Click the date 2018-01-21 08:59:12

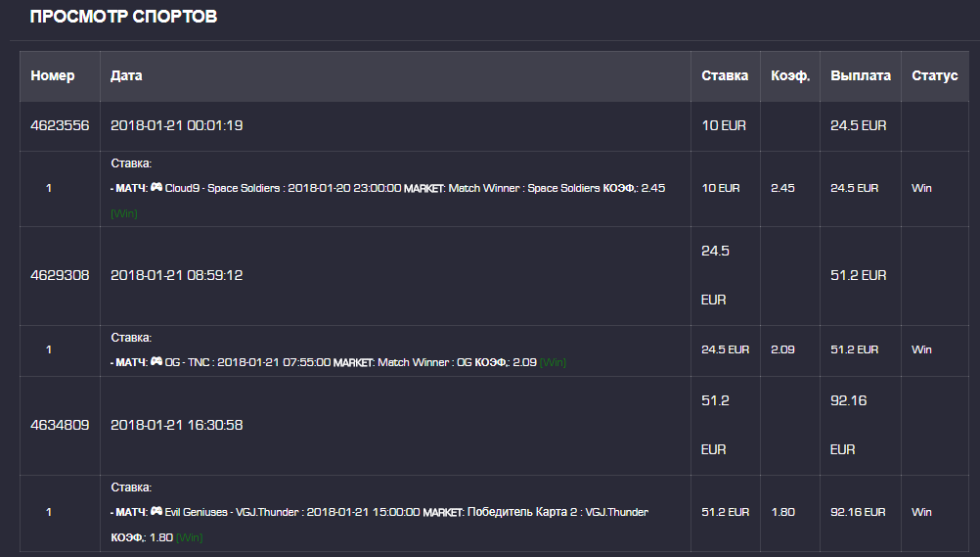tap(176, 275)
